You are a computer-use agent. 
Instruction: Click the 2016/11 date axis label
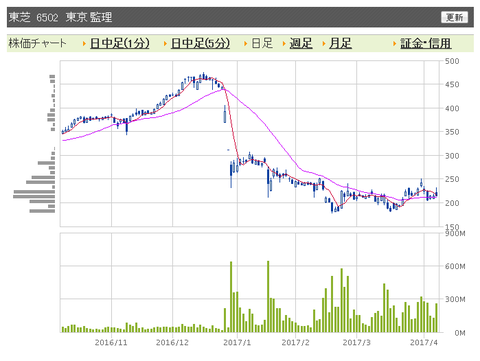(111, 343)
